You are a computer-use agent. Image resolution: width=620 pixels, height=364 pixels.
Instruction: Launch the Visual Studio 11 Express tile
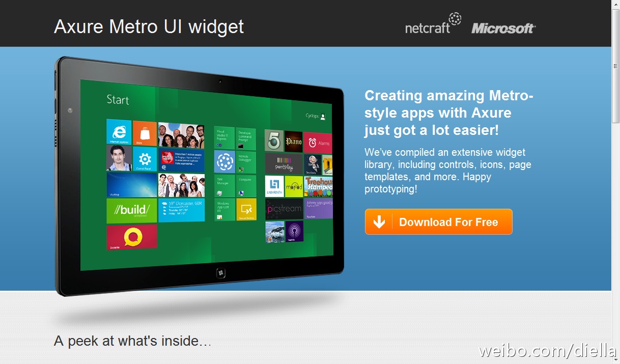coord(224,138)
